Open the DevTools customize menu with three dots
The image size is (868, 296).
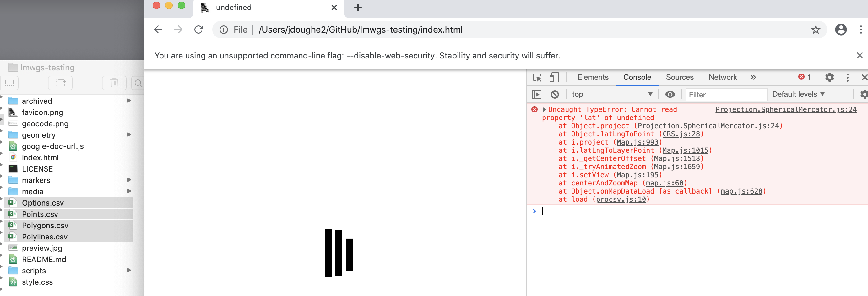tap(848, 77)
